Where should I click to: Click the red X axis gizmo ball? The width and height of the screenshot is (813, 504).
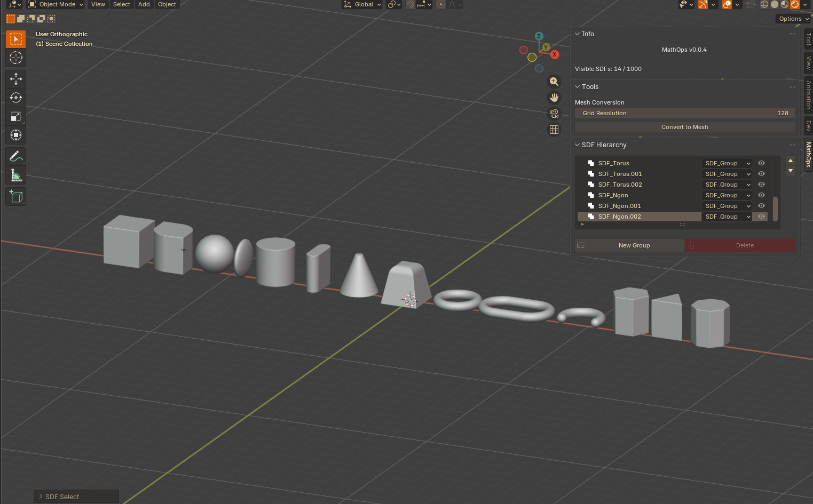pyautogui.click(x=555, y=54)
